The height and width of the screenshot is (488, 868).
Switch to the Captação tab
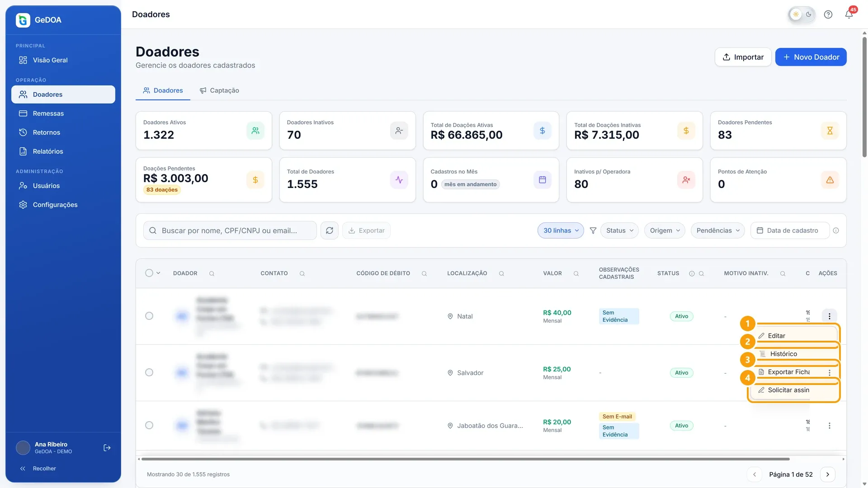coord(219,90)
